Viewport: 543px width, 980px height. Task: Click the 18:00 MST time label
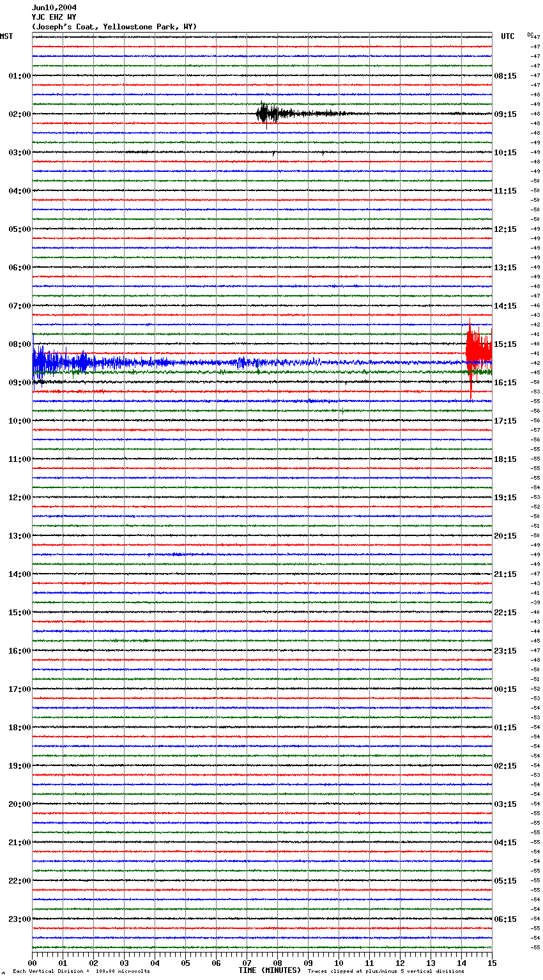click(20, 728)
